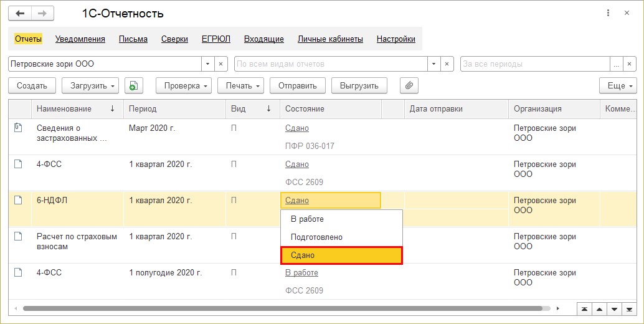Image resolution: width=644 pixels, height=324 pixels.
Task: Click the Петровские зори ООО organization field
Action: pos(105,64)
